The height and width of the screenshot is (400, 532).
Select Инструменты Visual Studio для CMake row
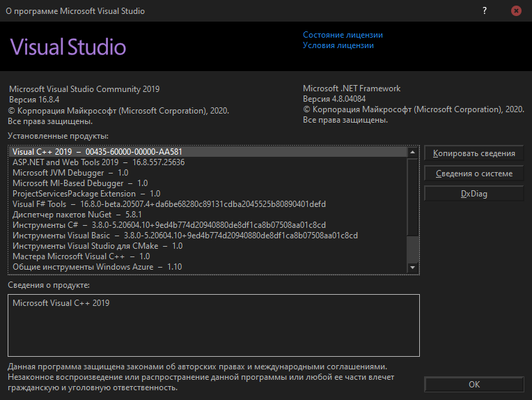209,246
